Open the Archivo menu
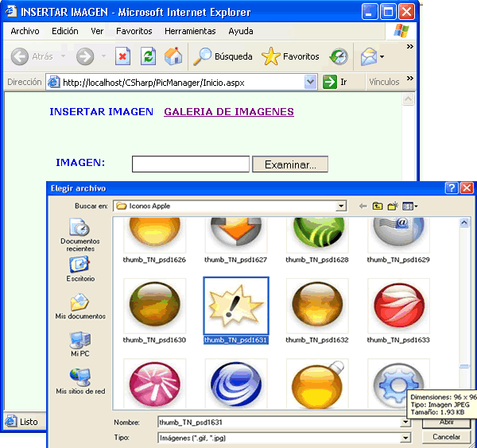Viewport: 477px width, 448px height. (x=25, y=31)
